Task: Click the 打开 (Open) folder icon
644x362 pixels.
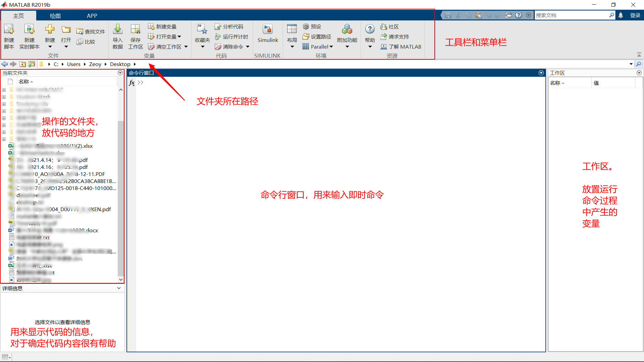Action: click(x=66, y=29)
